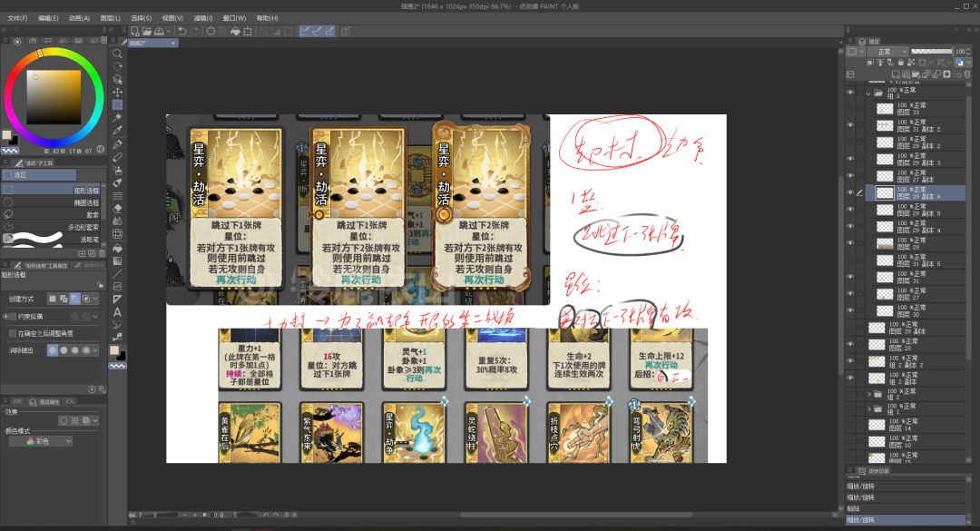This screenshot has height=531, width=980.
Task: Select the Gradient tool in toolbox
Action: click(x=117, y=261)
